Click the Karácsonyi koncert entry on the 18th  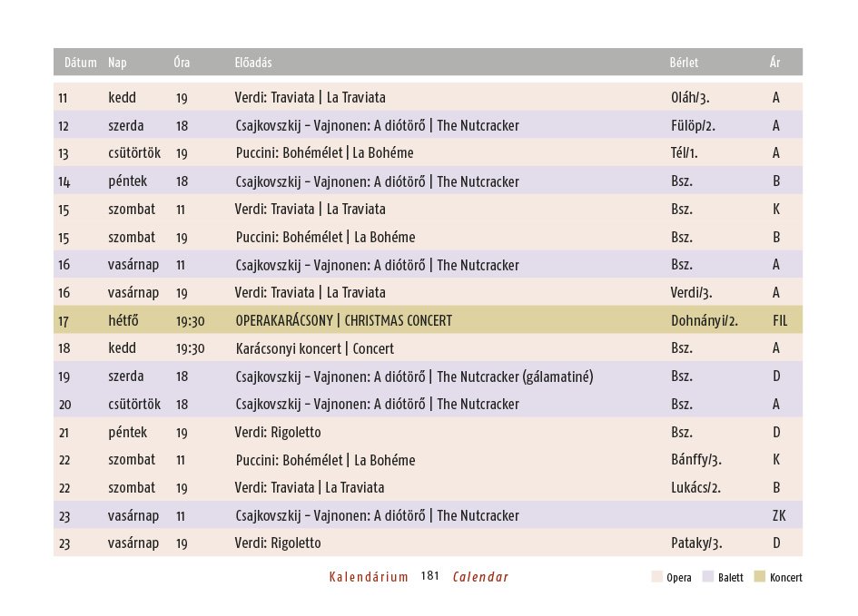click(315, 348)
